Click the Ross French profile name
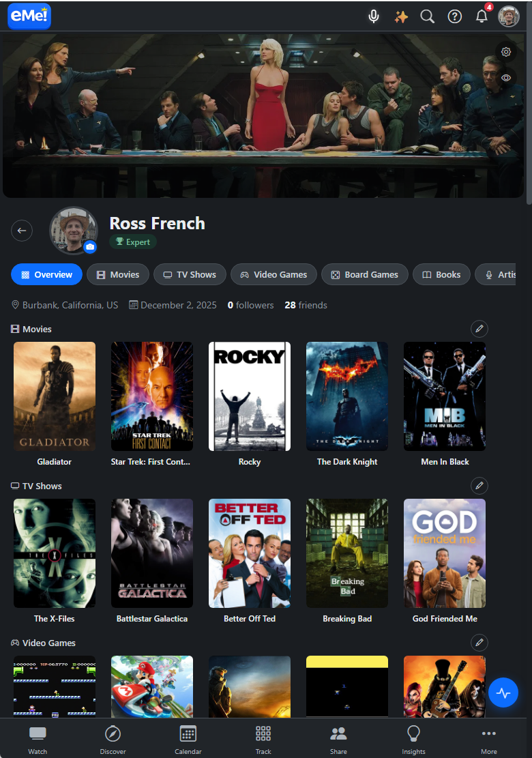 [157, 223]
